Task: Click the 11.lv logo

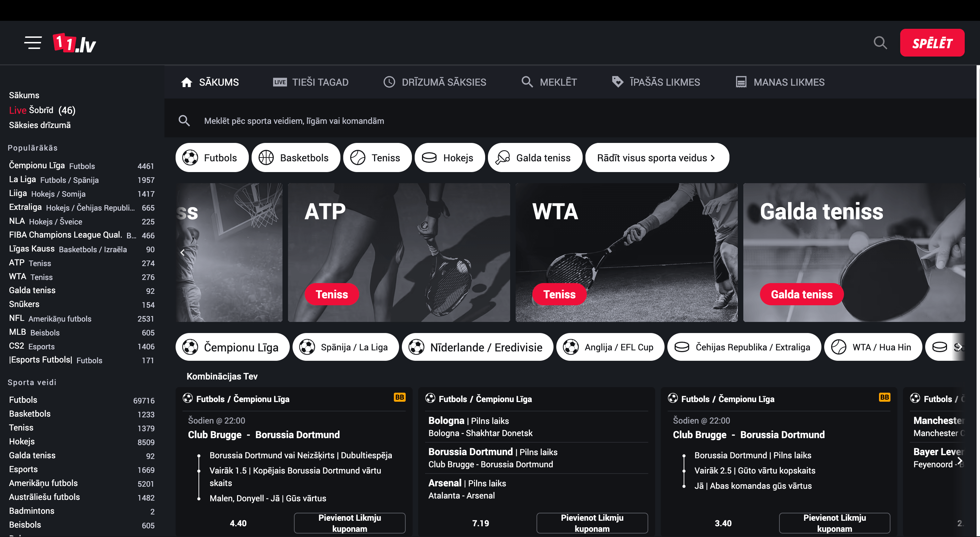Action: pyautogui.click(x=75, y=43)
